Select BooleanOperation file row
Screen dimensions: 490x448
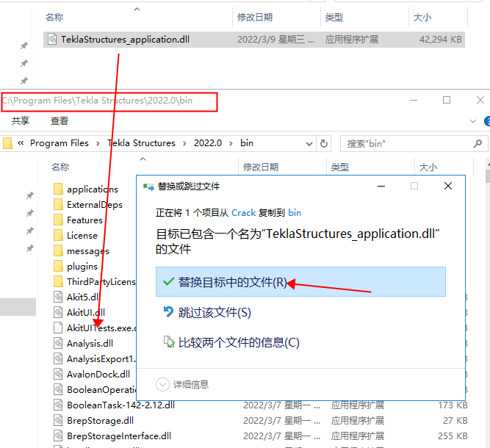click(x=101, y=389)
